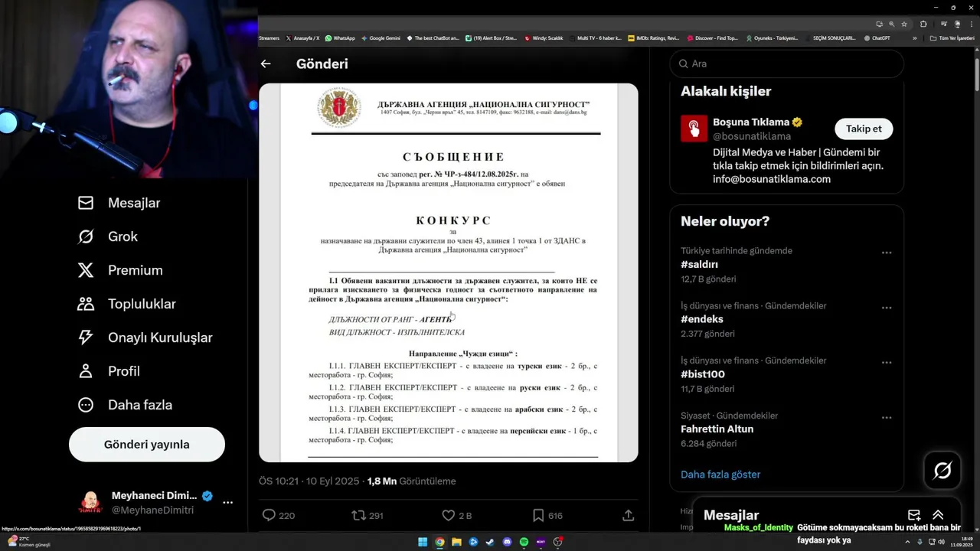This screenshot has width=980, height=551.
Task: Click the 1,8 Mn Görüntüleme view count
Action: coord(411,481)
